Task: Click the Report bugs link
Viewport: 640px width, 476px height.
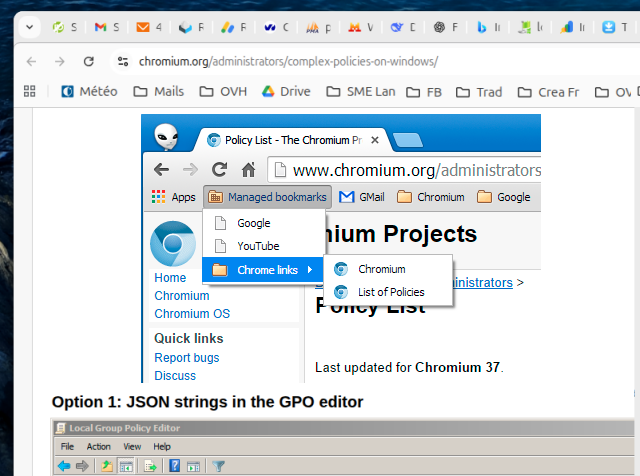Action: coord(187,358)
